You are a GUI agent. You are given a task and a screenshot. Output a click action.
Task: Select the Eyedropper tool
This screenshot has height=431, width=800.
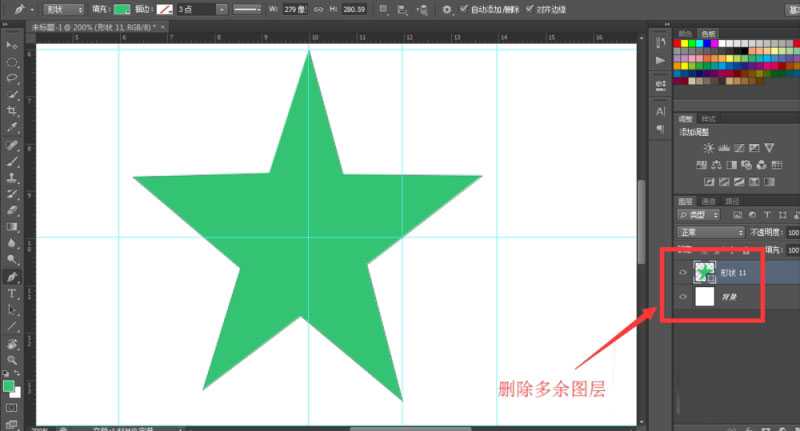12,127
